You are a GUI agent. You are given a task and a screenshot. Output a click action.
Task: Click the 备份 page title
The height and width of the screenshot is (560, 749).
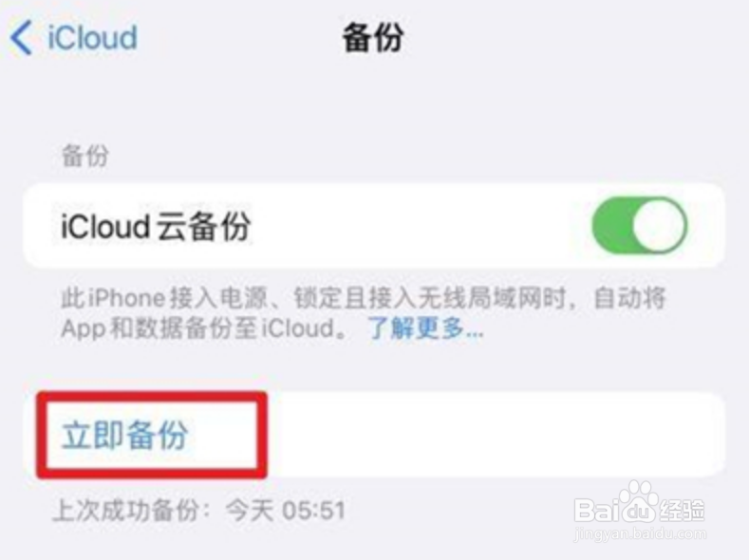point(373,38)
